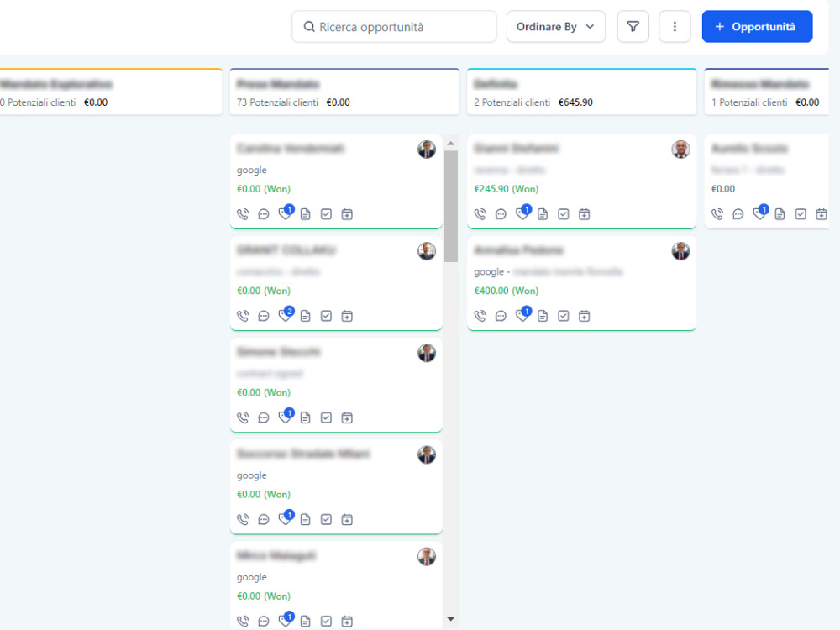Focus the Ricerca opportunità search field
The width and height of the screenshot is (840, 630).
pyautogui.click(x=394, y=27)
